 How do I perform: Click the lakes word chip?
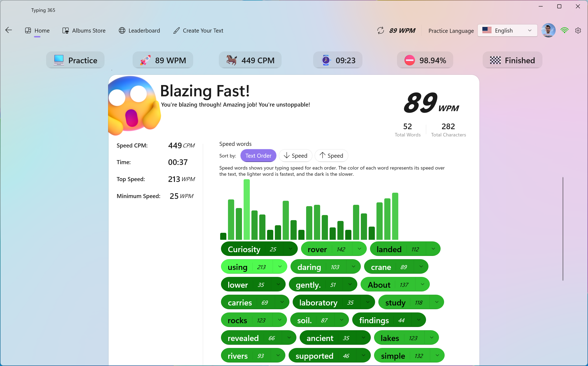click(x=406, y=338)
